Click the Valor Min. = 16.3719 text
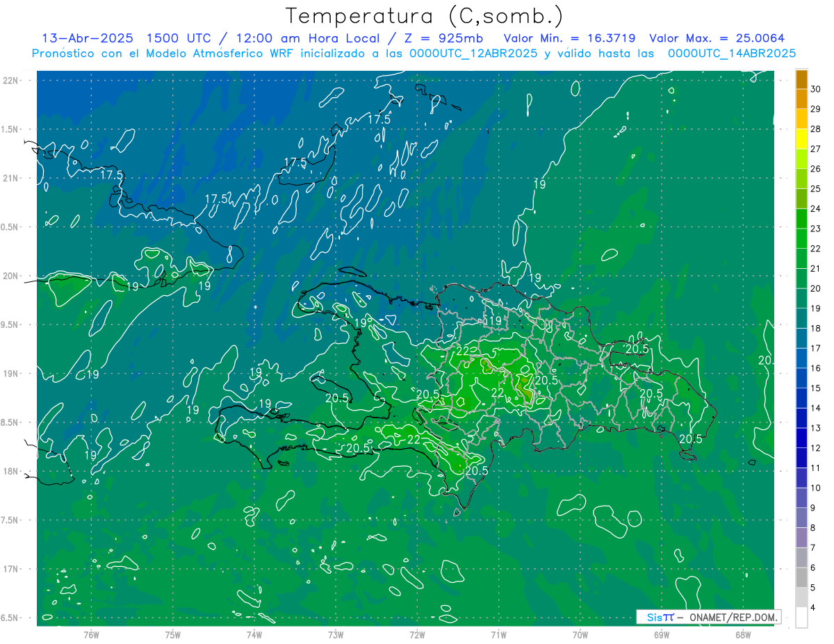This screenshot has height=644, width=834. coord(569,38)
